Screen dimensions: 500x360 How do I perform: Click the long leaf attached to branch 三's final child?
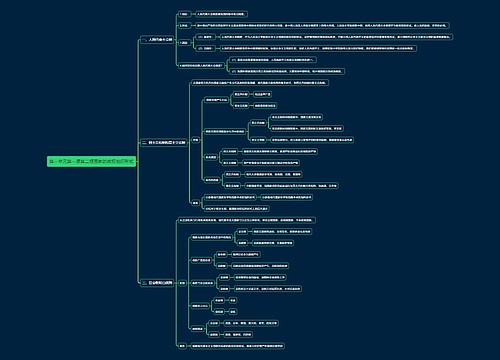click(238, 346)
